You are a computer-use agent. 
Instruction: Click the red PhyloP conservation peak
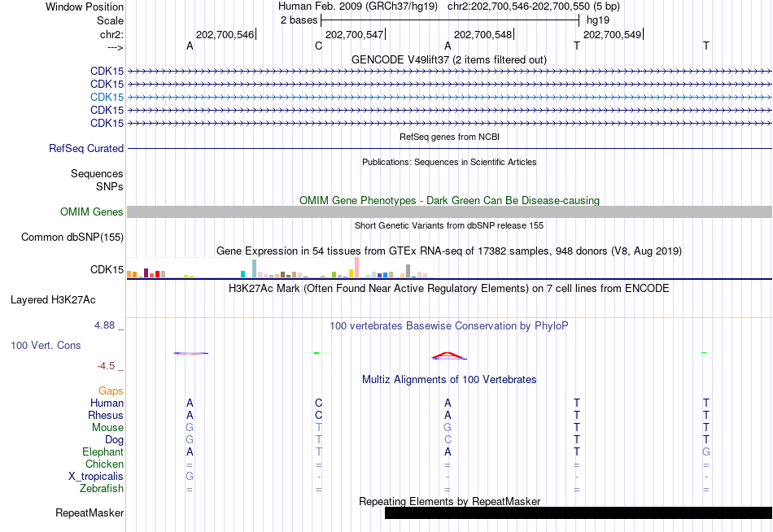pyautogui.click(x=448, y=355)
